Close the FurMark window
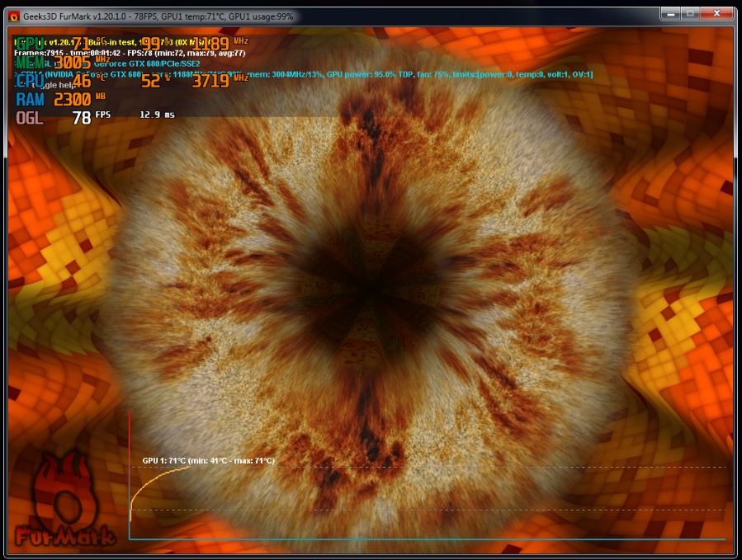Screen dimensions: 742x560 [716, 14]
